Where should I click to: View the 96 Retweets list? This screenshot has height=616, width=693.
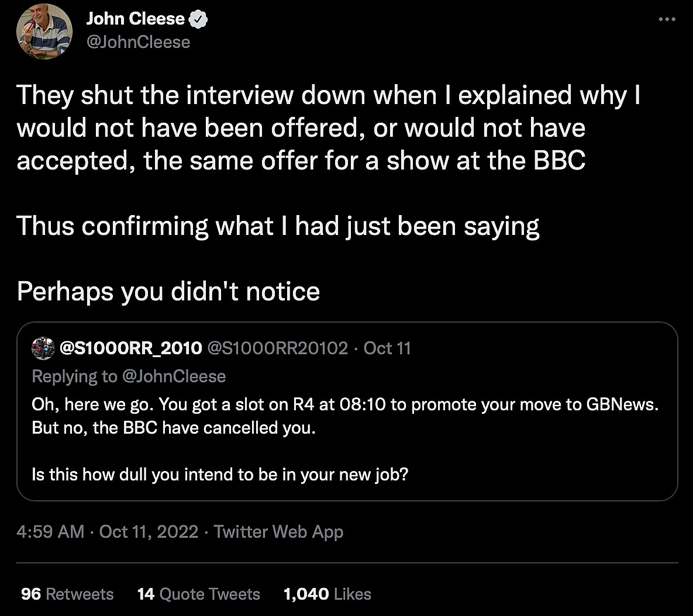(67, 594)
